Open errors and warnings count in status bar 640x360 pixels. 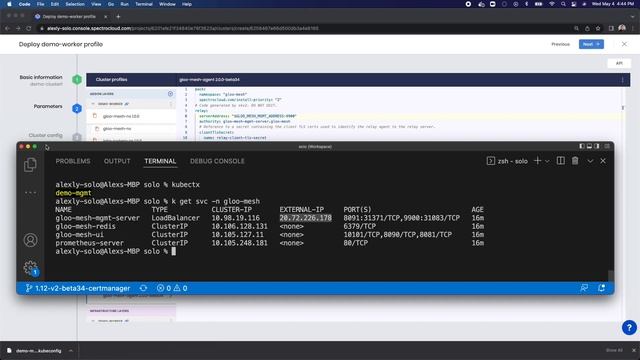172,288
